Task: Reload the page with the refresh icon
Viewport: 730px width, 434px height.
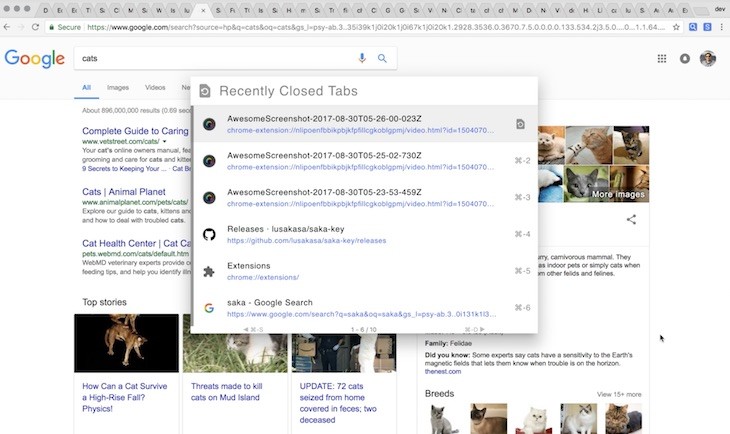Action: (x=35, y=27)
